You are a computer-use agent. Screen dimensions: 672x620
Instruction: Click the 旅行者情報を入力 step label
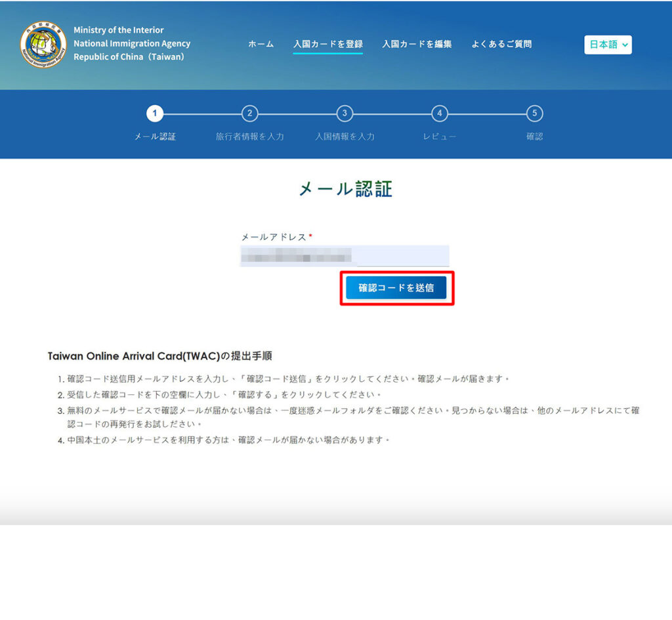click(x=249, y=136)
